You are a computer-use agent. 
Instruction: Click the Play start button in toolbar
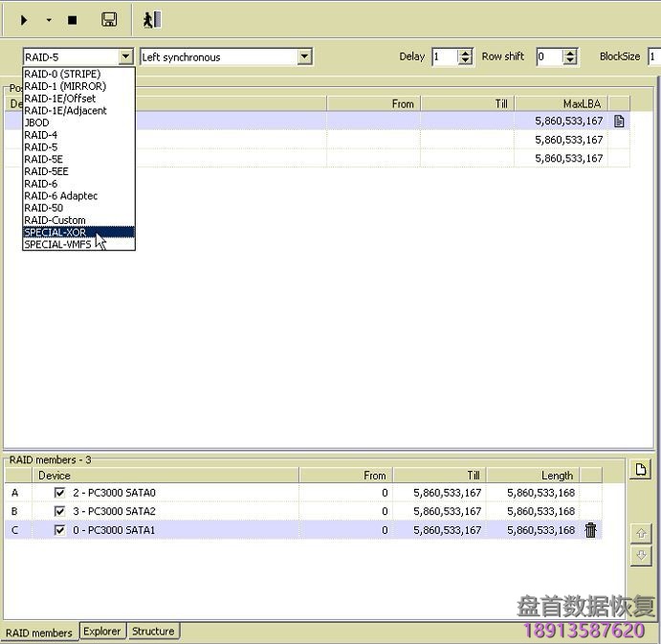click(x=24, y=20)
